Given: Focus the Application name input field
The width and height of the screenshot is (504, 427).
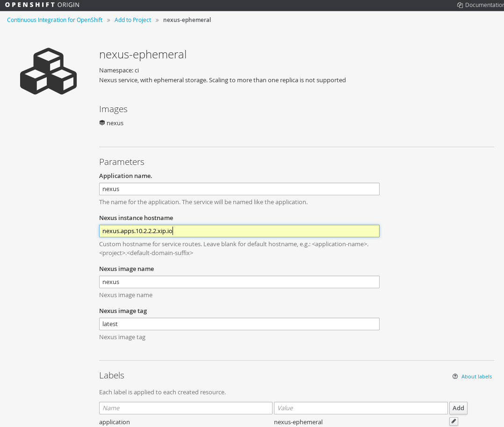Looking at the screenshot, I should tap(239, 189).
